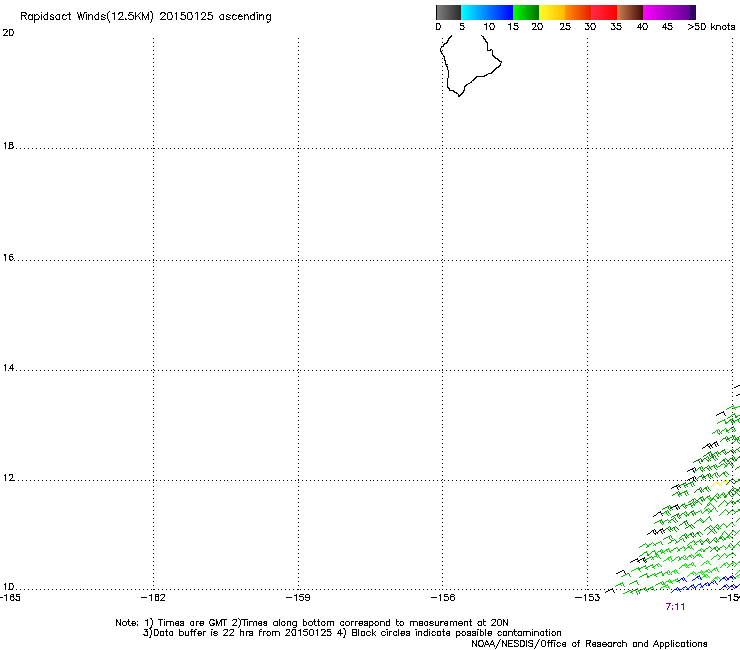The image size is (740, 650).
Task: Click the longitude label '-162'
Action: click(153, 598)
